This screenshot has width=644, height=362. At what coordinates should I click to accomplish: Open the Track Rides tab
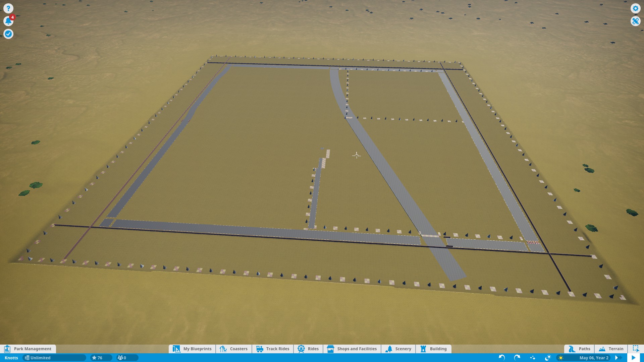tap(273, 349)
